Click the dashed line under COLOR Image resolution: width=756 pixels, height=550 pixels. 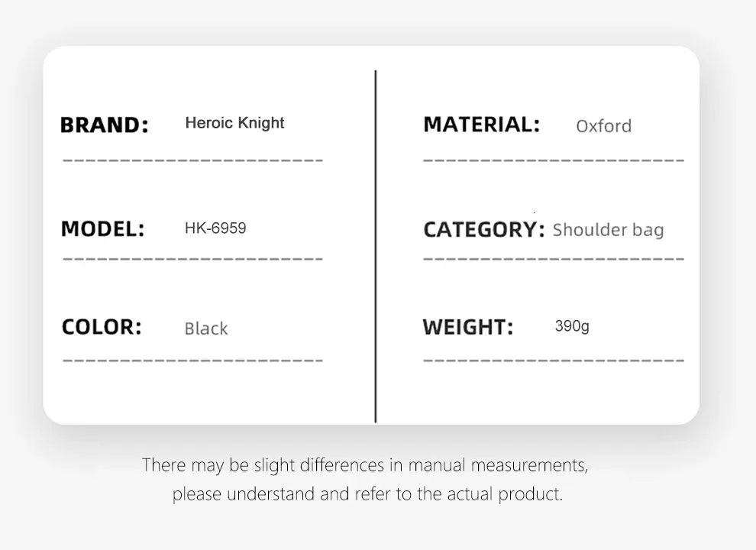click(x=192, y=360)
